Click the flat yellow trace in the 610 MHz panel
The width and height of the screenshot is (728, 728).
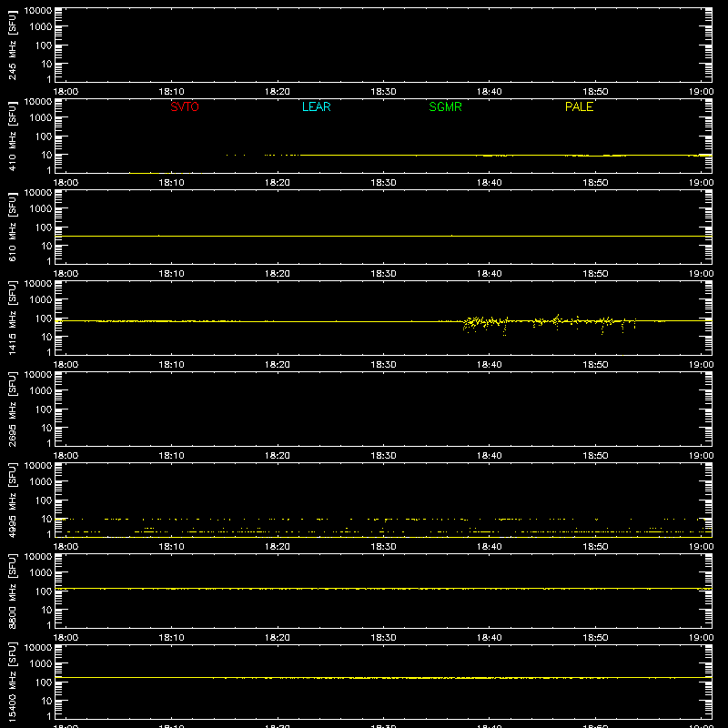[383, 236]
